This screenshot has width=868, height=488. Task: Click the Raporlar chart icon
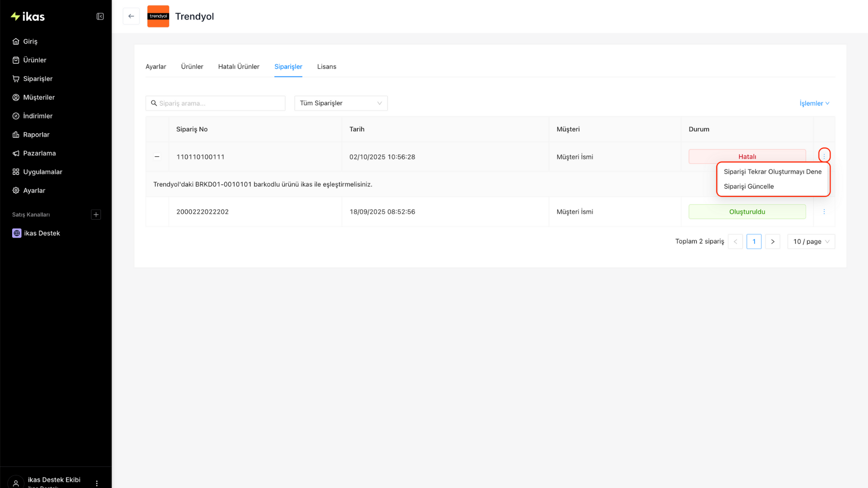coord(16,135)
